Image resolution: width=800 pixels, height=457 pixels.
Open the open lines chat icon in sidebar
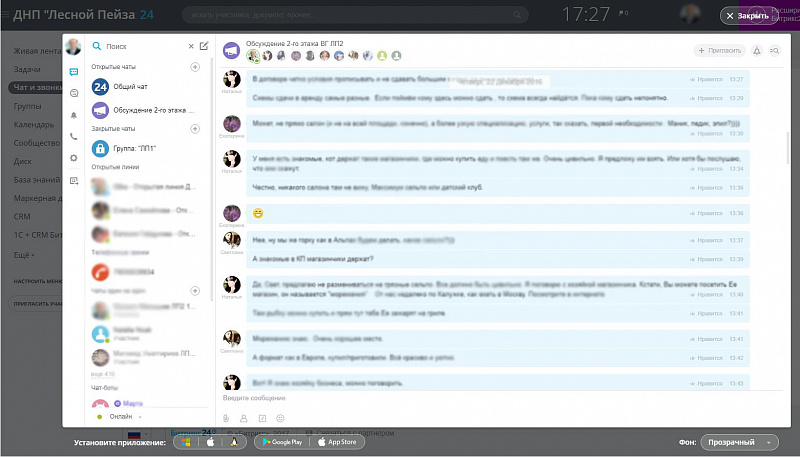click(x=74, y=93)
